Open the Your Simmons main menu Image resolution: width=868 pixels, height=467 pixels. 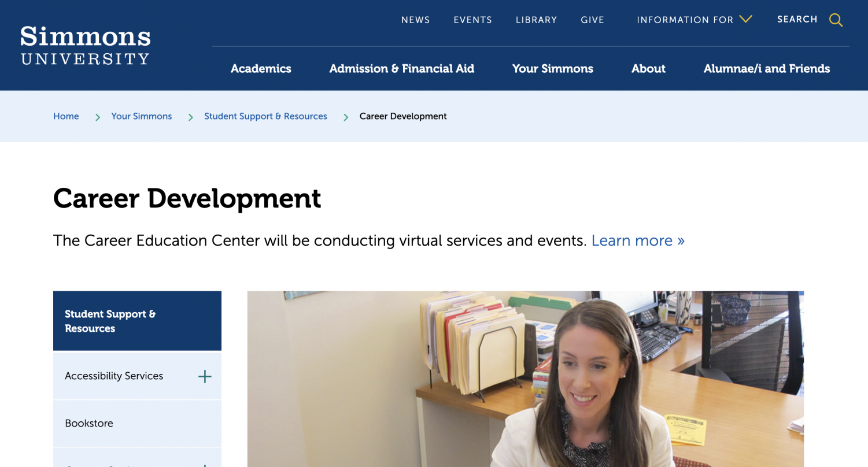tap(553, 69)
